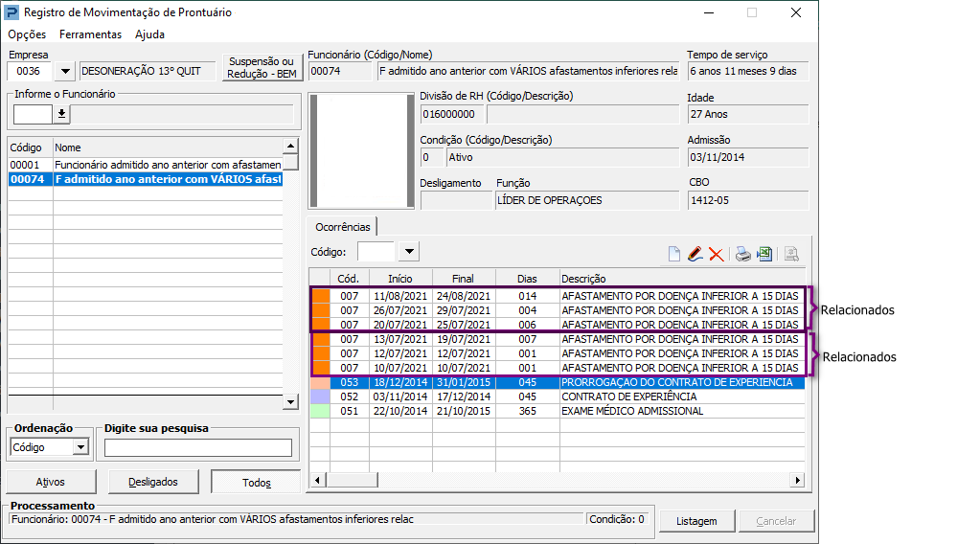Select occurrence starting 11/08/2021
This screenshot has width=980, height=544.
pyautogui.click(x=558, y=296)
